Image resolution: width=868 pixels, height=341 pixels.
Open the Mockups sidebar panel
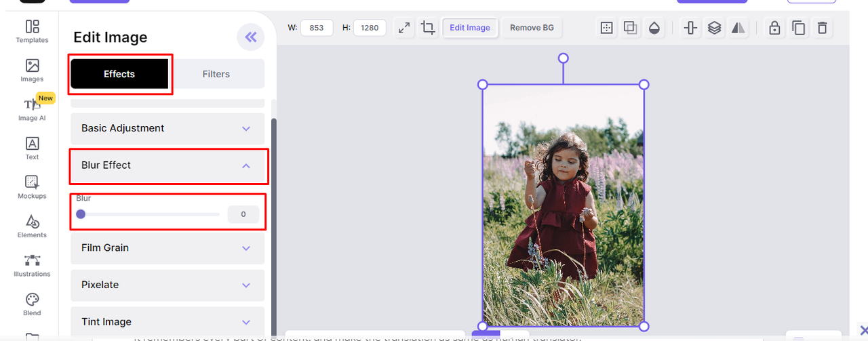click(x=32, y=187)
